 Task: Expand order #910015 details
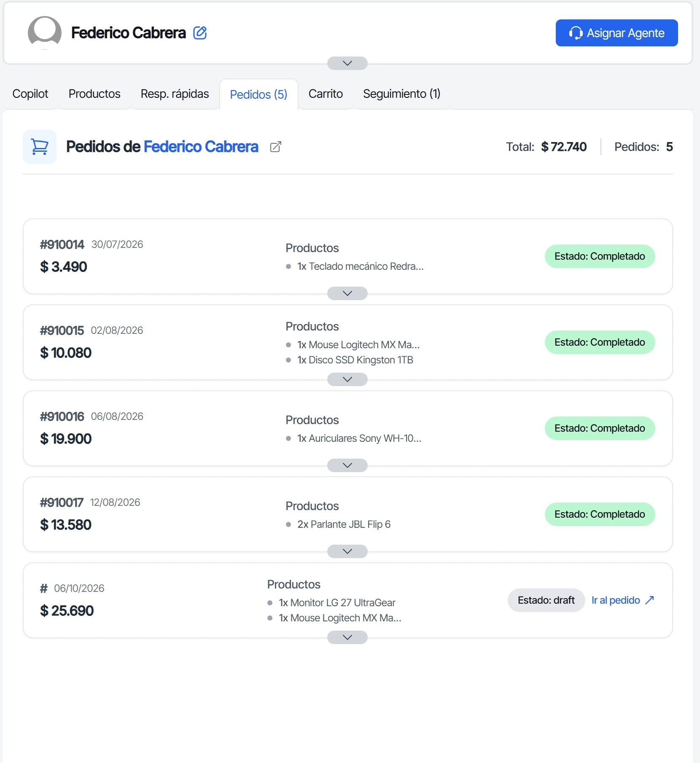pyautogui.click(x=347, y=379)
